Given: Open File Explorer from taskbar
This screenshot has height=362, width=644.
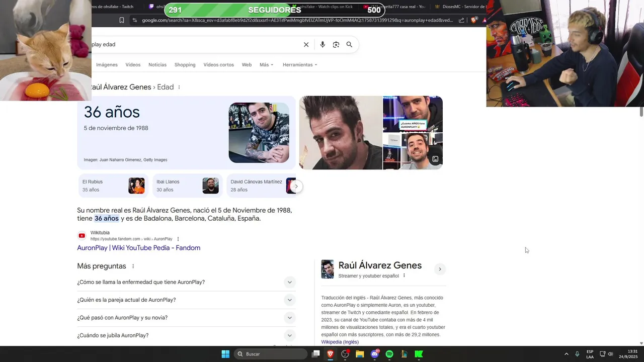Looking at the screenshot, I should (x=360, y=354).
